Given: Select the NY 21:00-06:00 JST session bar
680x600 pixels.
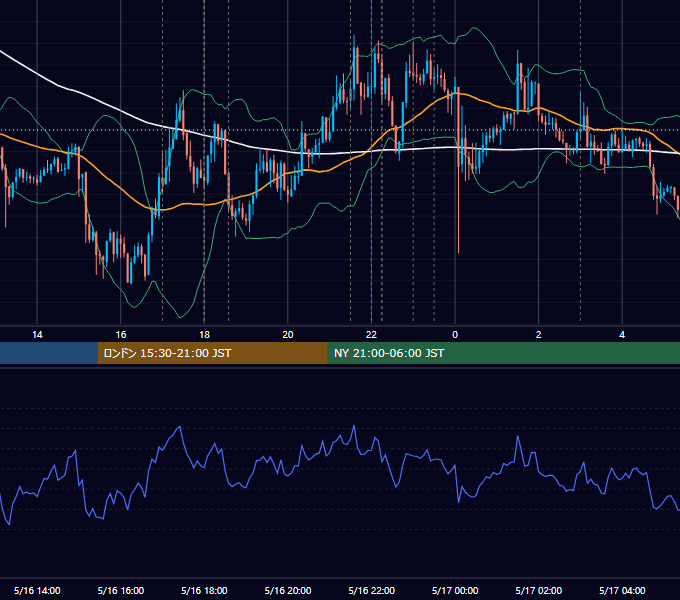Looking at the screenshot, I should (503, 353).
